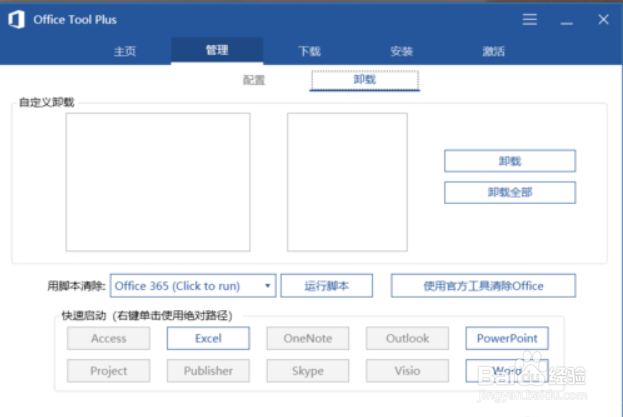
Task: Click the 卸载全部 button
Action: (x=510, y=193)
